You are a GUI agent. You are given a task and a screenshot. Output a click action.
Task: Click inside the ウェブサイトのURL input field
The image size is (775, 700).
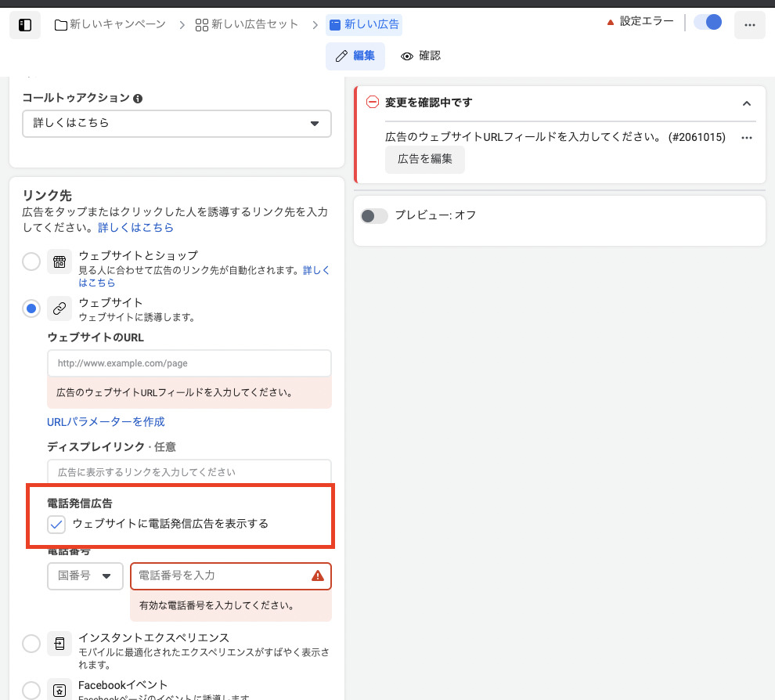pyautogui.click(x=189, y=363)
